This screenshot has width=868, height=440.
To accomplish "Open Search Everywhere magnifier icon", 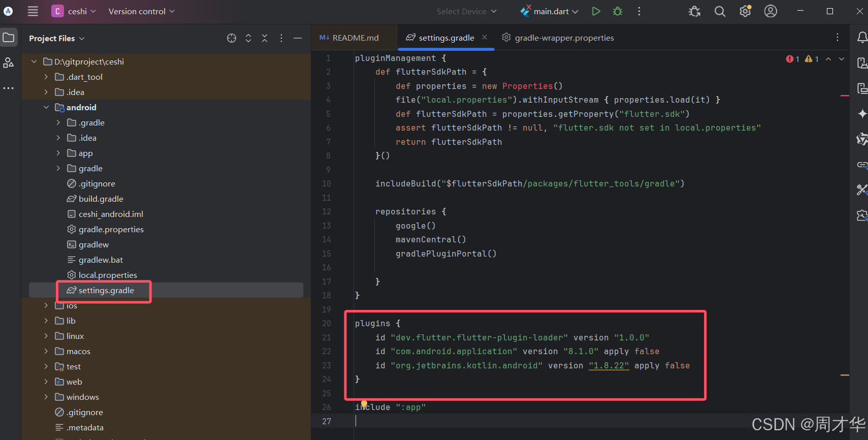I will 720,11.
